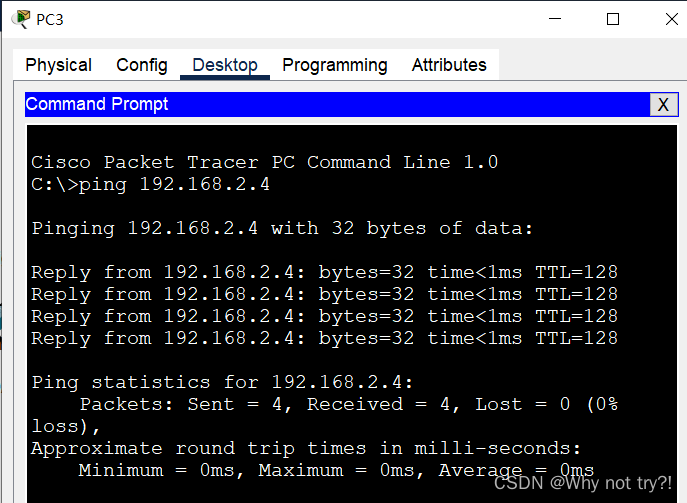Click the last Reply from 192.168.2.4 line

(324, 338)
